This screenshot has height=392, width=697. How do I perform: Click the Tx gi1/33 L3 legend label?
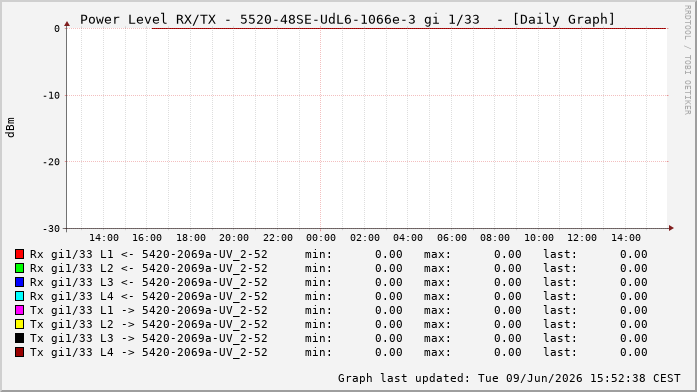[x=148, y=338]
